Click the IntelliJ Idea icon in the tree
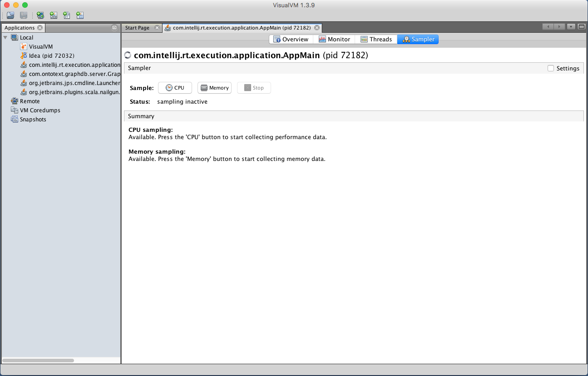The height and width of the screenshot is (376, 588). [24, 56]
